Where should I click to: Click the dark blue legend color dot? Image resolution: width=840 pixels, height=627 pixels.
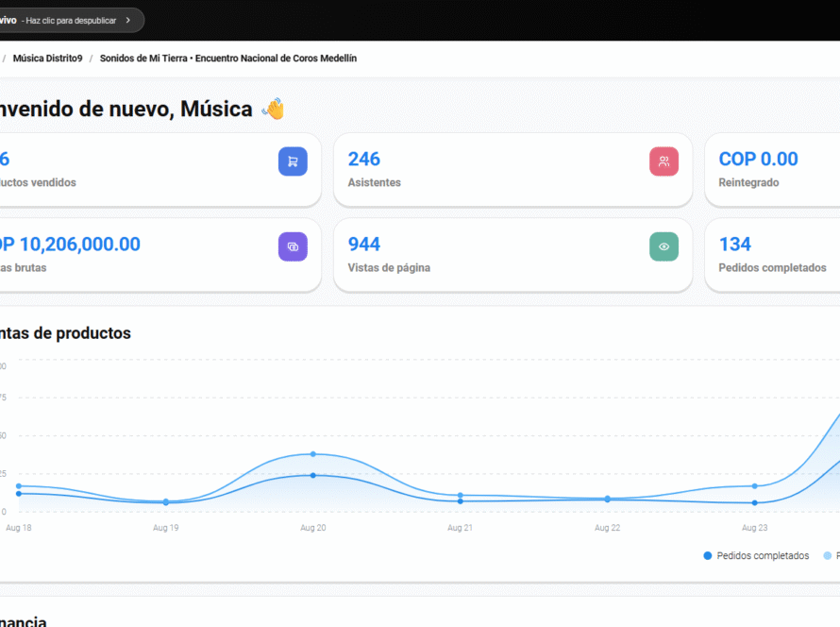[x=708, y=556]
